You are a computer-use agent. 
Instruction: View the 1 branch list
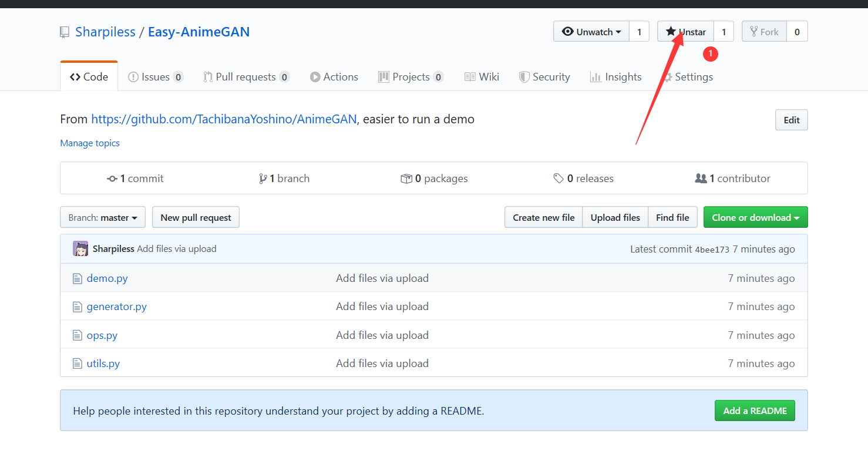[x=284, y=179]
